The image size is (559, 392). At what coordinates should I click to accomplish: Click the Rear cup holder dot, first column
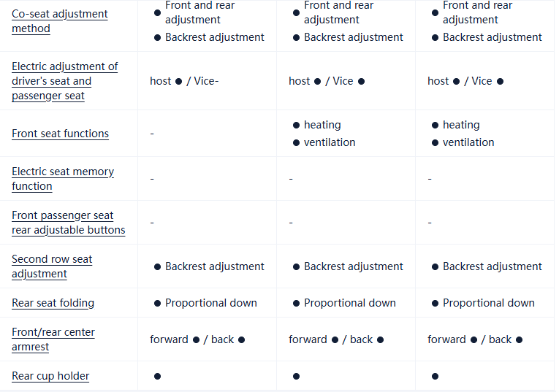(158, 376)
